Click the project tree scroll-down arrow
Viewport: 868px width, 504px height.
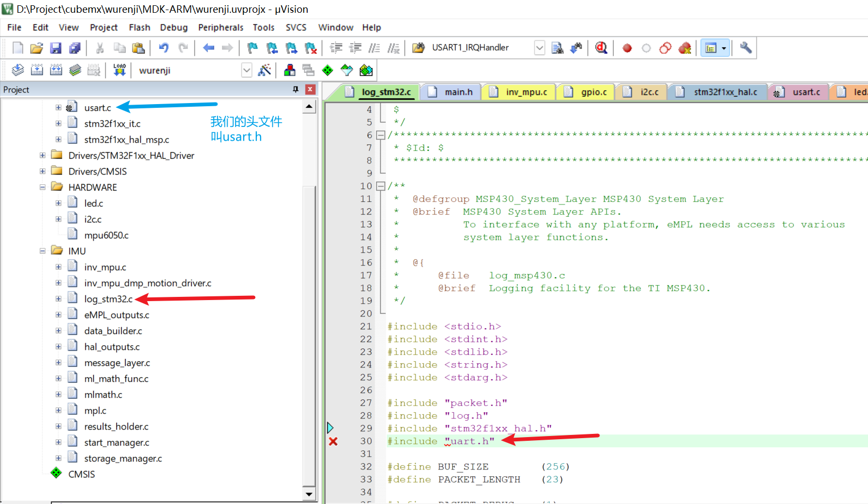309,494
